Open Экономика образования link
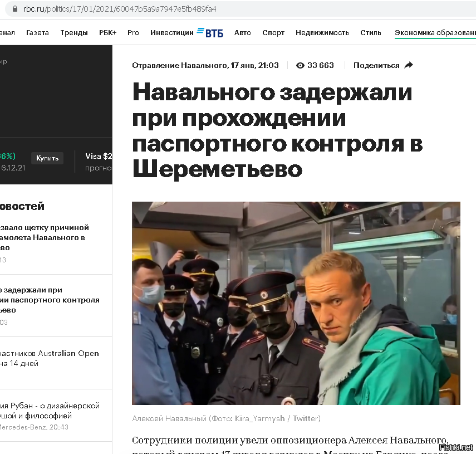Screen dimensions: 476x454 click(x=435, y=32)
